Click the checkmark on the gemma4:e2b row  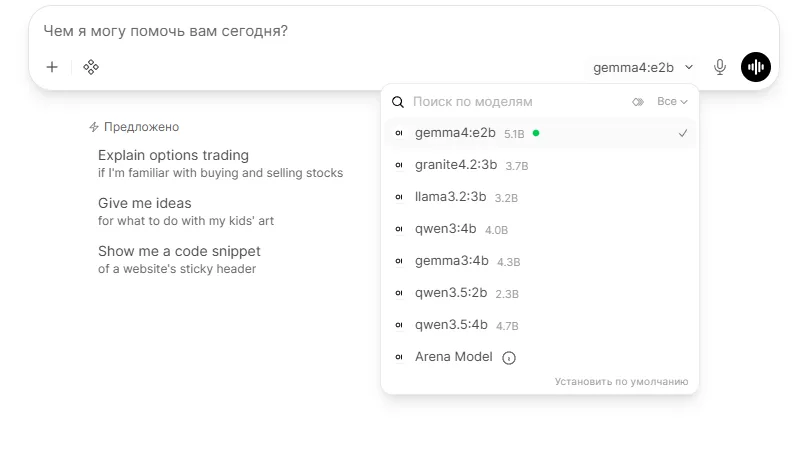683,133
